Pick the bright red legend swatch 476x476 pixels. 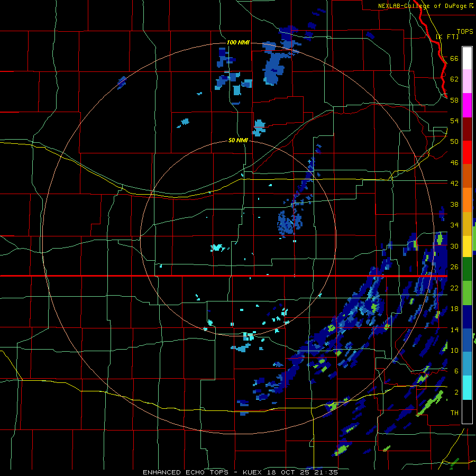(467, 152)
